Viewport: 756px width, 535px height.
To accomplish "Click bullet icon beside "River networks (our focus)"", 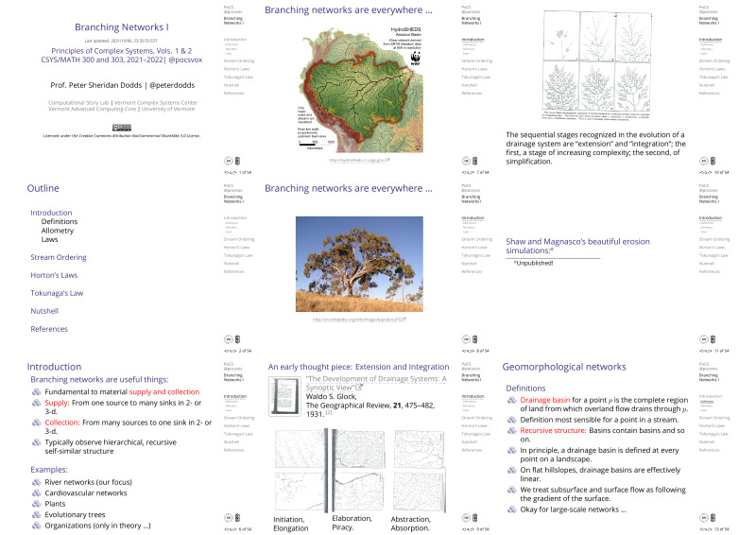I will pyautogui.click(x=37, y=482).
